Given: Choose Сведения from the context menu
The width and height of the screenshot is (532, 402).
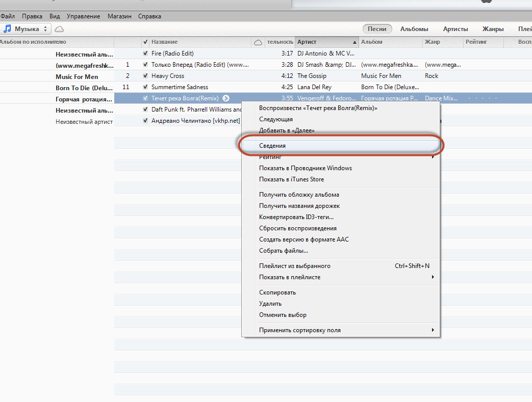Looking at the screenshot, I should [341, 146].
